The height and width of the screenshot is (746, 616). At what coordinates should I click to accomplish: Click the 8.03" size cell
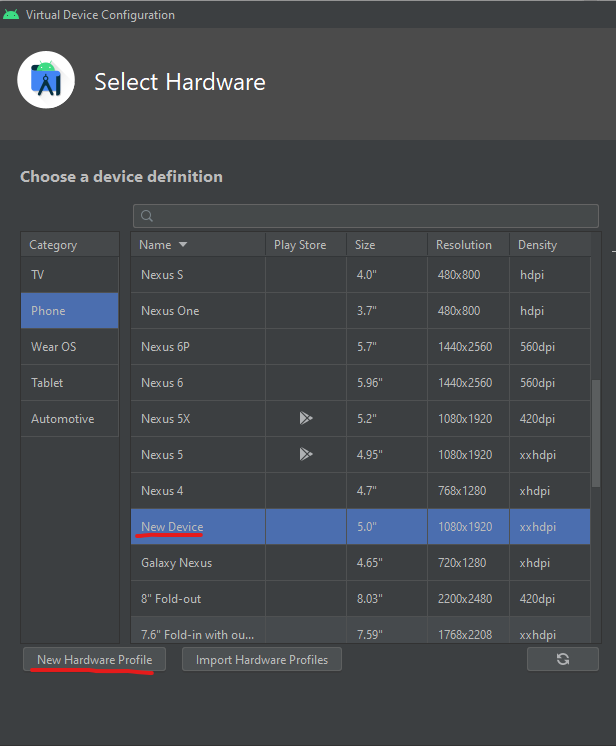point(387,599)
